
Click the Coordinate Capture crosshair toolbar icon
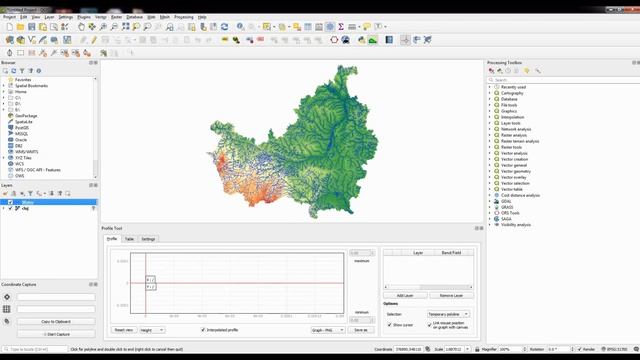coord(405,40)
